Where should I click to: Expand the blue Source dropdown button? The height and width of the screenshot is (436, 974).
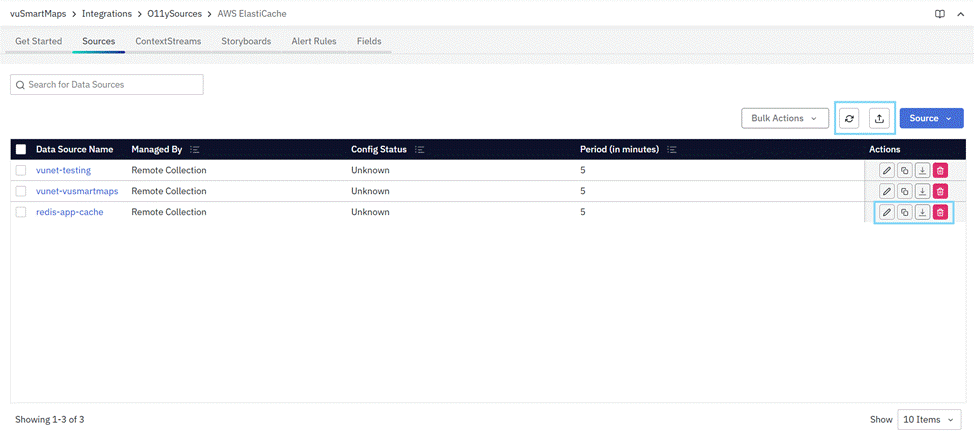coord(930,118)
